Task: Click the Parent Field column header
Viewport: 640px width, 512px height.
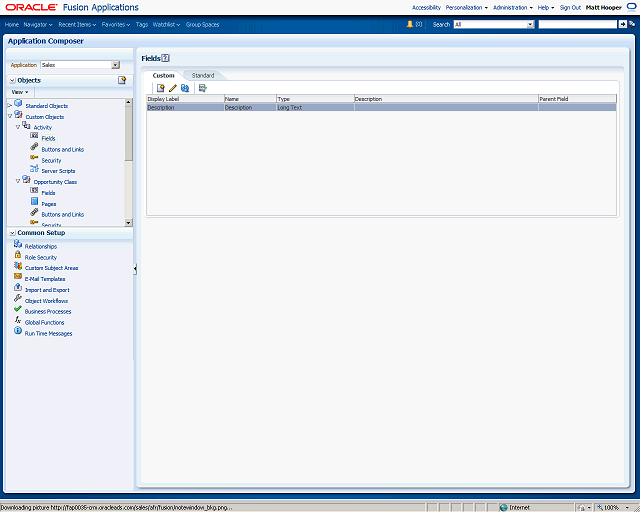Action: [577, 99]
